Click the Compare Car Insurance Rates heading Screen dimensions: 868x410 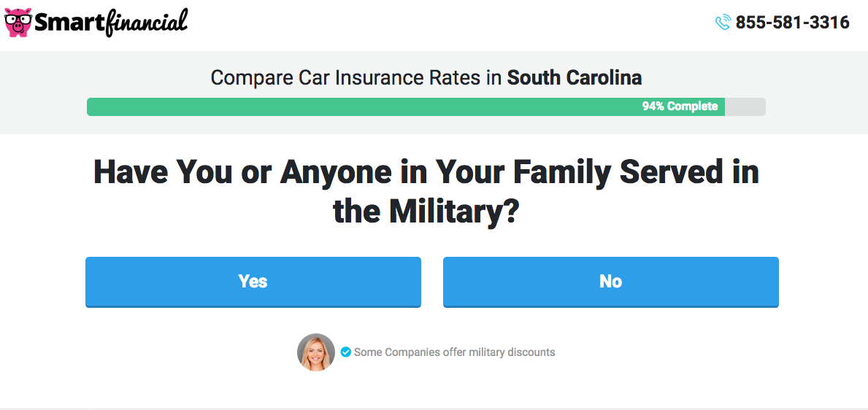[x=426, y=78]
